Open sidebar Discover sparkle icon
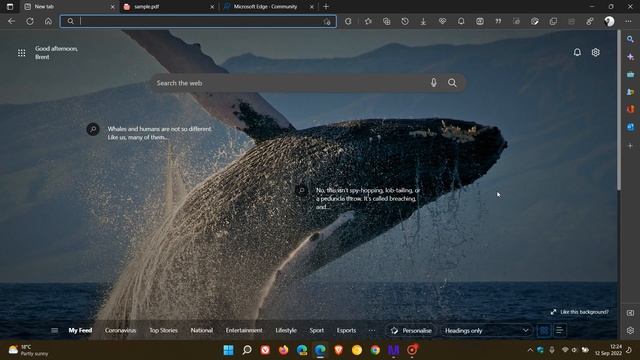 tap(630, 57)
